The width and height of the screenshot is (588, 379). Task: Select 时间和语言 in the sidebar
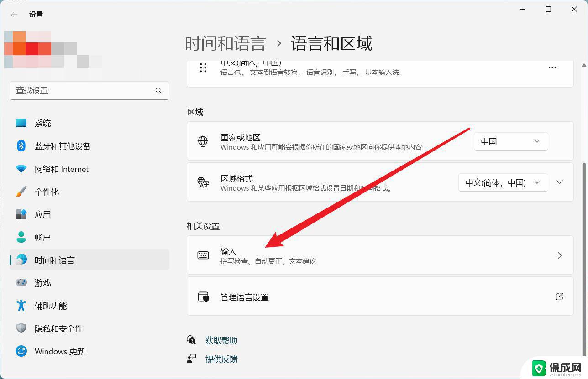pyautogui.click(x=89, y=260)
